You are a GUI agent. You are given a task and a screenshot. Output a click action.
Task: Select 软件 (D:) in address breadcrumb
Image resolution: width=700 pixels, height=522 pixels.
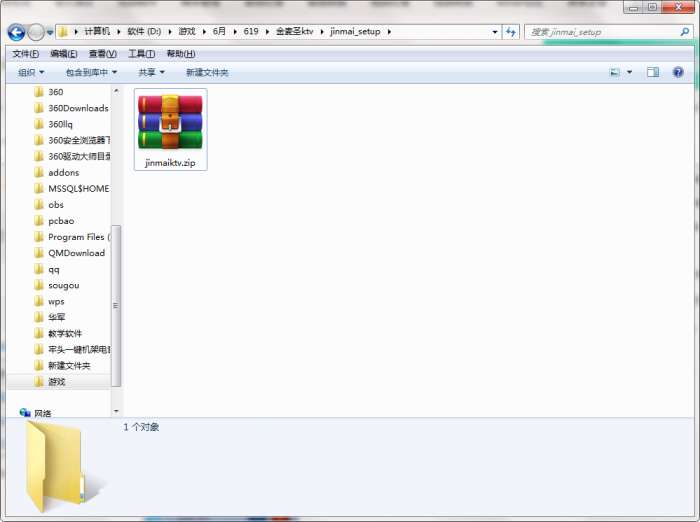(x=144, y=31)
